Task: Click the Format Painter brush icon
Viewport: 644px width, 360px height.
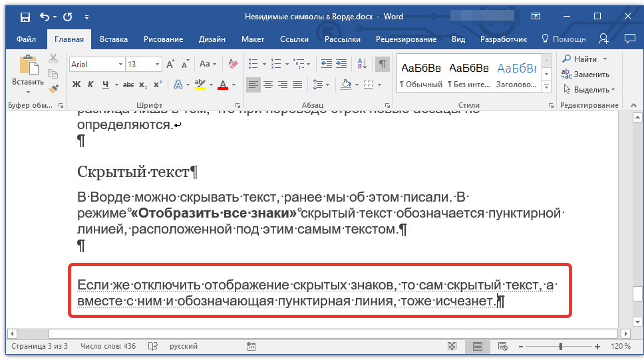Action: [53, 89]
